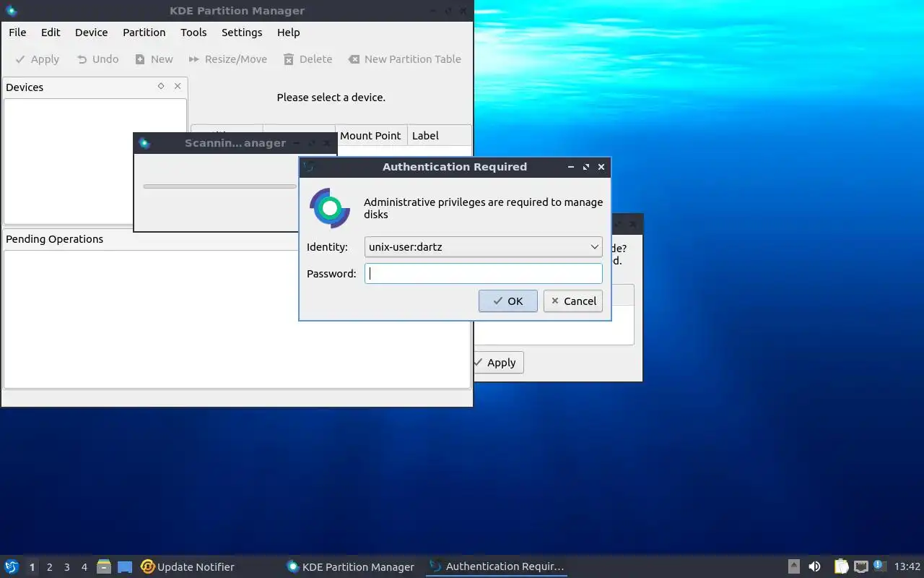Open the clipboard tray icon
Viewport: 924px width, 578px height.
click(x=842, y=567)
